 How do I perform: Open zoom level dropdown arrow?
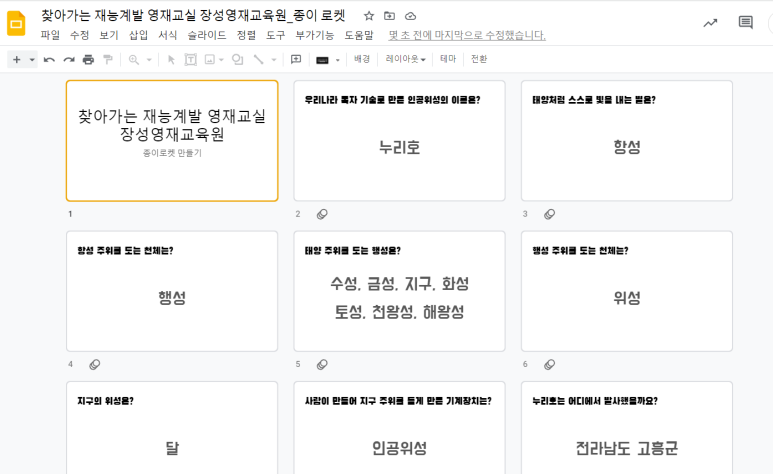tap(149, 60)
